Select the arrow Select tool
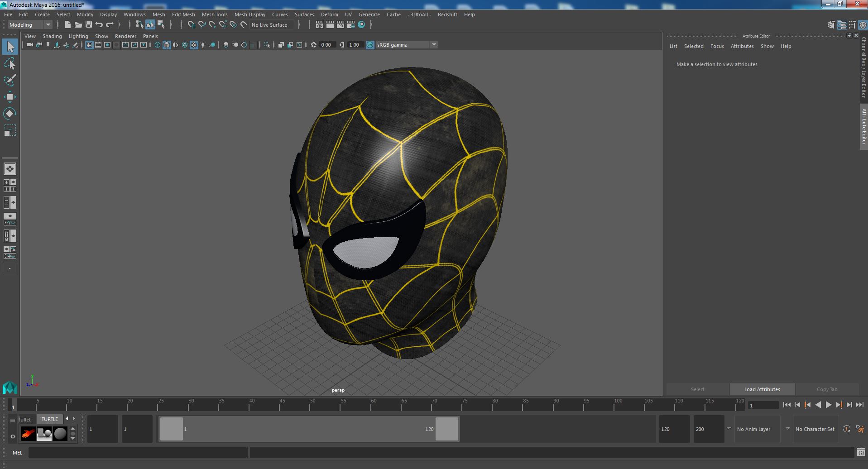 10,47
